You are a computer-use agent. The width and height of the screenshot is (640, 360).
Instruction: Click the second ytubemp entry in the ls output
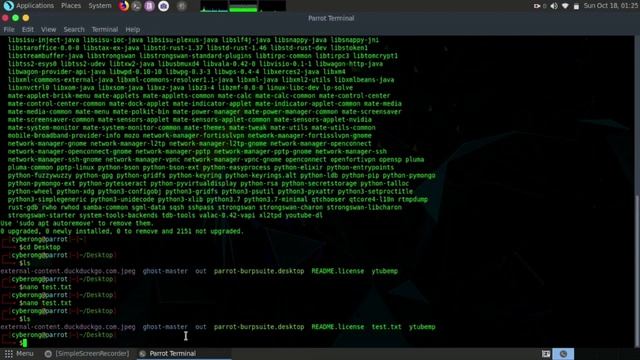tap(422, 327)
